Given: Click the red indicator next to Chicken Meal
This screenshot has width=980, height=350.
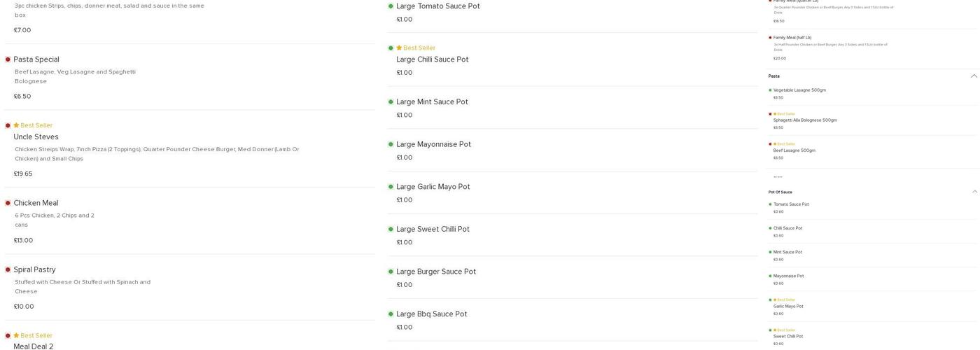Looking at the screenshot, I should point(8,203).
